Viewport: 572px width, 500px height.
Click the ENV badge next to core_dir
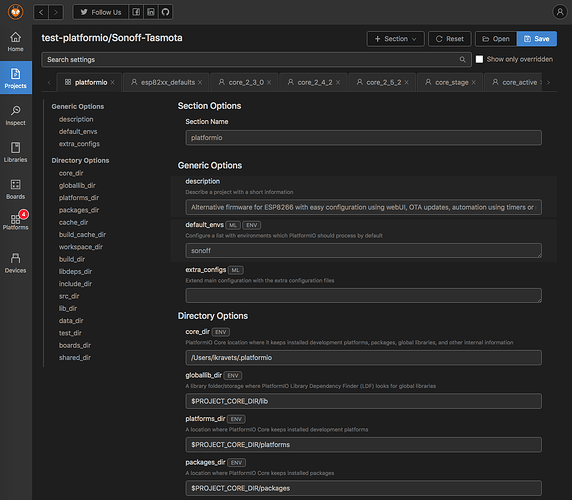pos(220,332)
